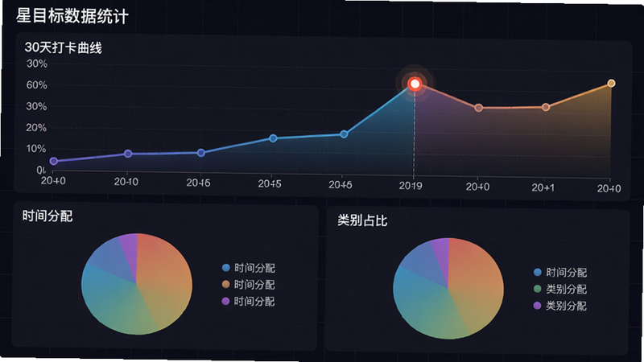Image resolution: width=644 pixels, height=362 pixels.
Task: Click the purple slice of the 时间分配 pie
Action: [130, 250]
